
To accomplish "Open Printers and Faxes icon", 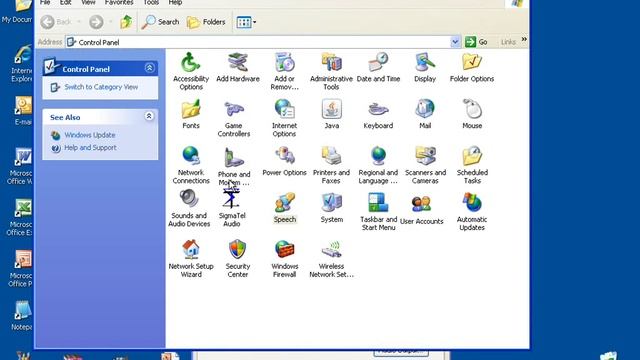I will pyautogui.click(x=331, y=156).
